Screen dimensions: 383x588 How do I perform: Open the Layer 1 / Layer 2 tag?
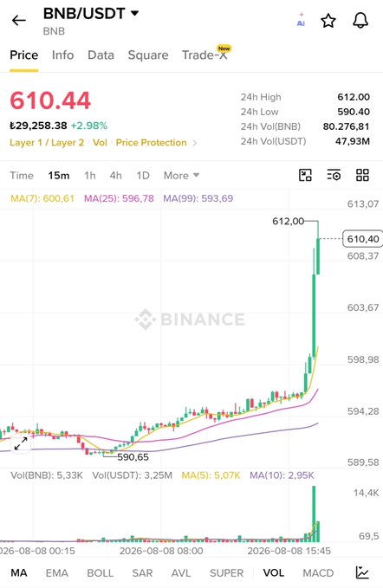[47, 143]
